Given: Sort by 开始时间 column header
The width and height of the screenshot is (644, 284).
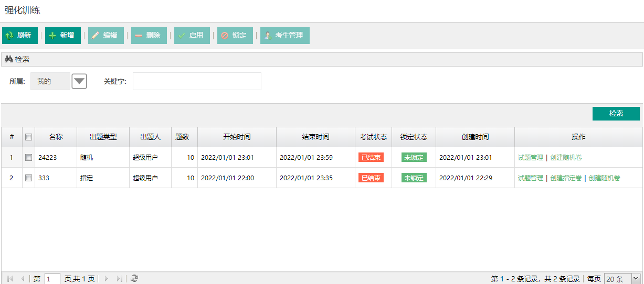Looking at the screenshot, I should 237,137.
